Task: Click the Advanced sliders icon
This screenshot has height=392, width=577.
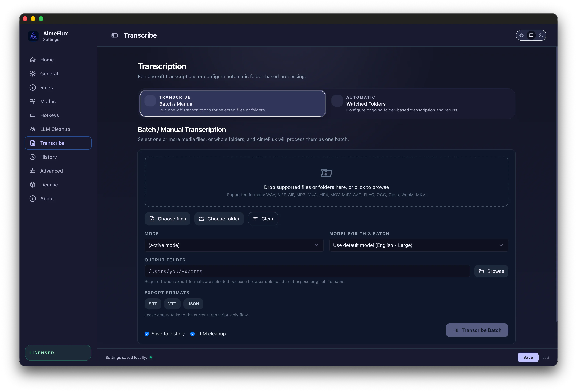Action: [32, 171]
